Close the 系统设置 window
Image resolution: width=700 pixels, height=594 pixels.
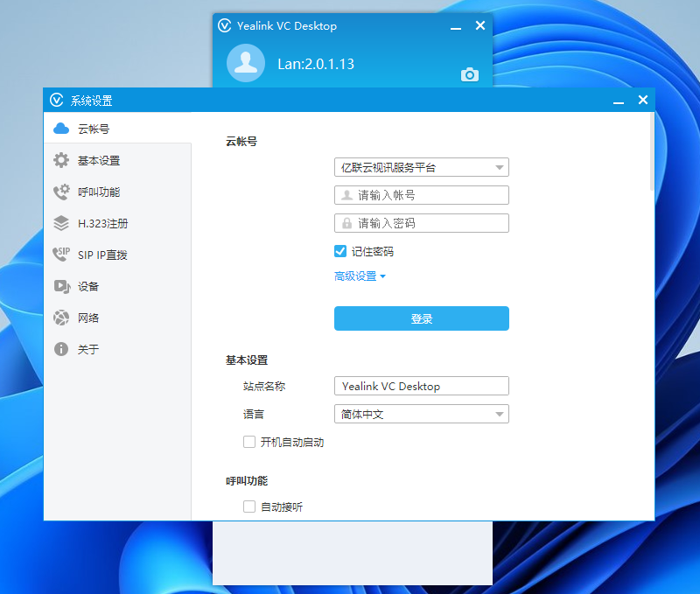pyautogui.click(x=643, y=100)
